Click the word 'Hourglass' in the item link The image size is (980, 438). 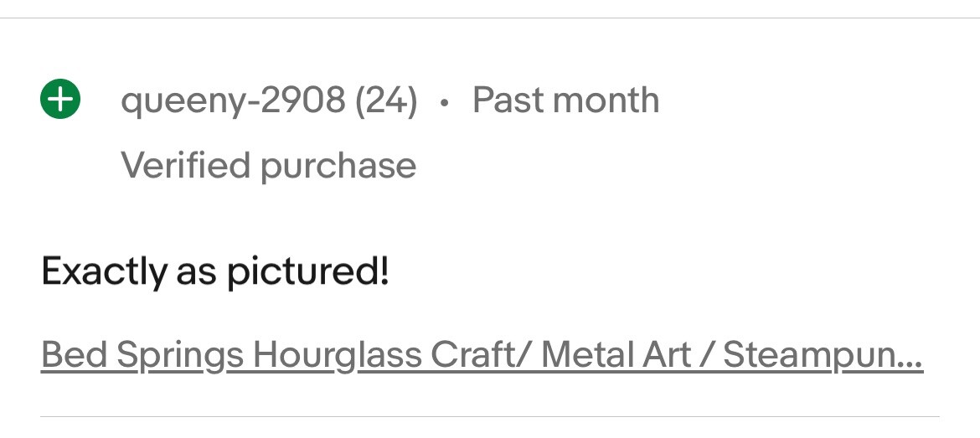point(337,354)
